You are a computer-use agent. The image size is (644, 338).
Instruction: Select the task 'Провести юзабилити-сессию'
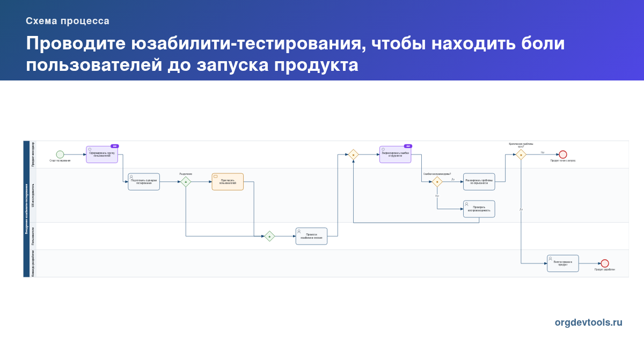point(311,236)
